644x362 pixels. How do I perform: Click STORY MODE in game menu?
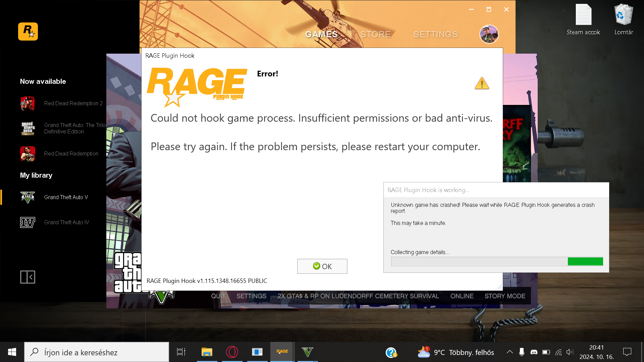[x=505, y=296]
